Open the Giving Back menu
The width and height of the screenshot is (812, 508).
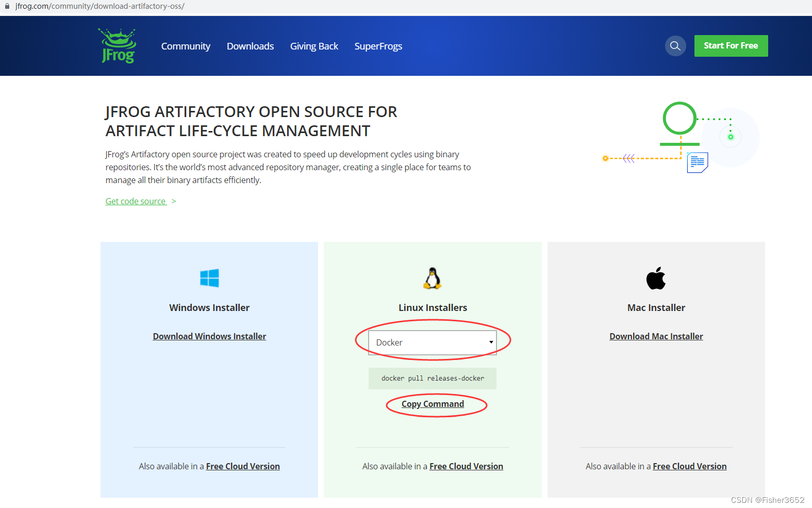point(314,46)
